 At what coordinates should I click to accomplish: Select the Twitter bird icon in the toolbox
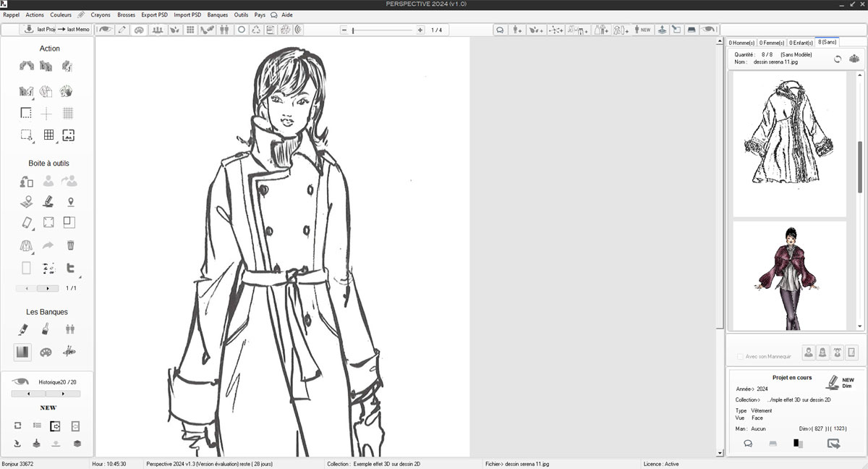tap(70, 268)
